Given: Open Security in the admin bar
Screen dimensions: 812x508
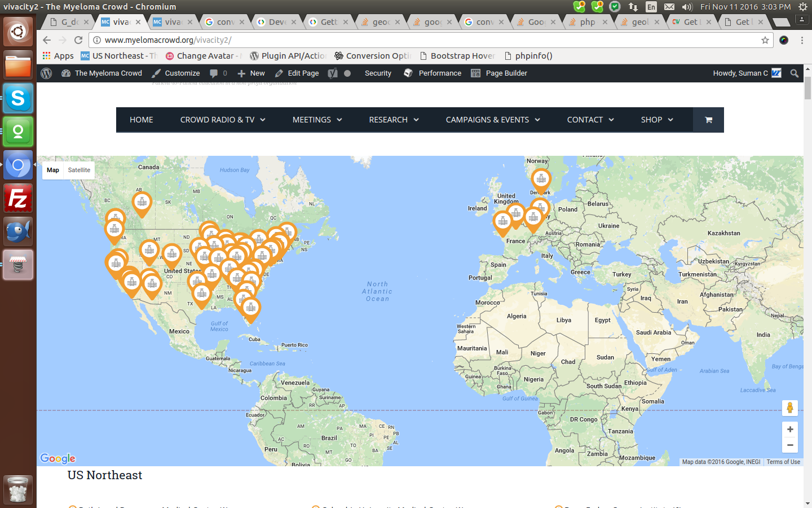Looking at the screenshot, I should [378, 73].
